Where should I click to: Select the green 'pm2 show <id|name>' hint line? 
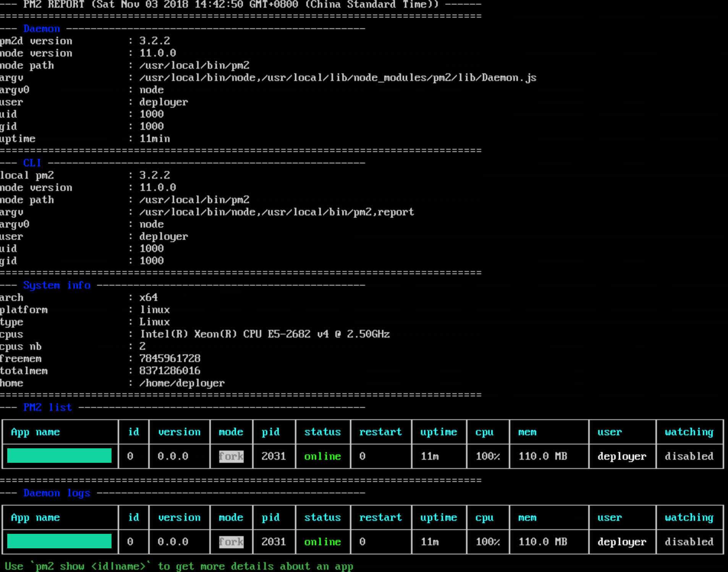click(179, 566)
